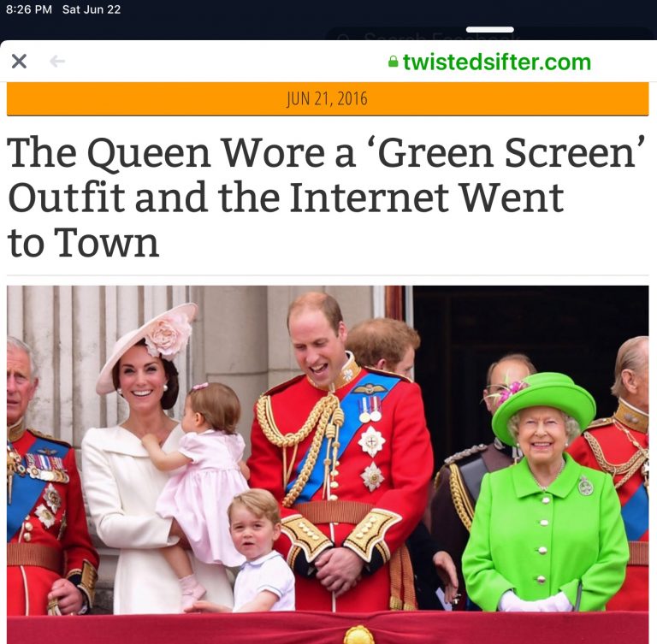The image size is (657, 644).
Task: Click the orange JUN 21, 2016 date bar
Action: pos(328,99)
